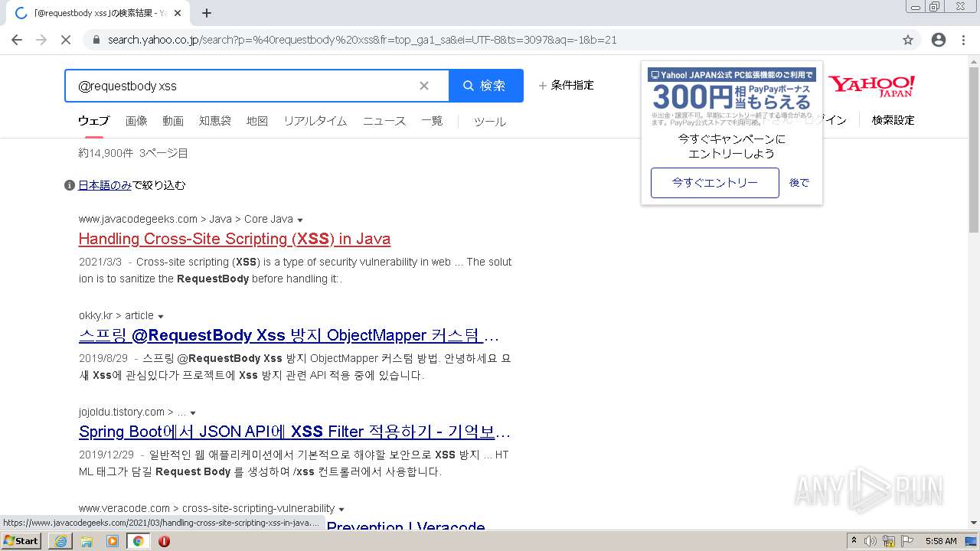Viewport: 980px width, 551px height.
Task: Open the network connection tray icon
Action: point(889,541)
